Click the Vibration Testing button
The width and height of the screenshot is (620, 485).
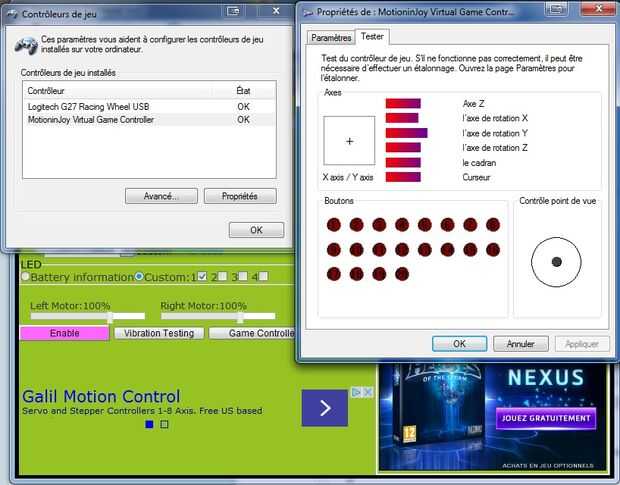point(159,333)
